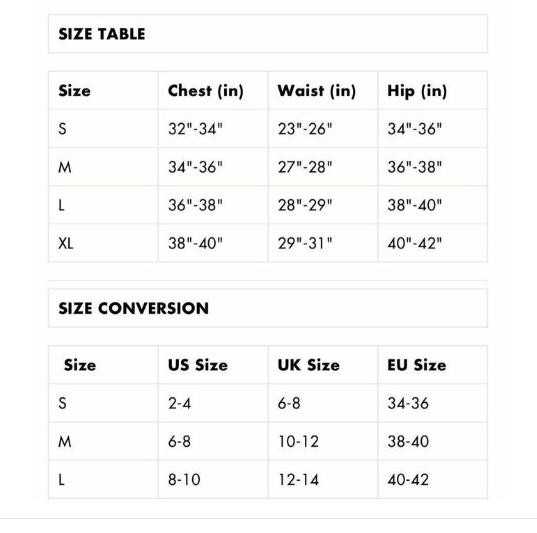Select the M row in conversion table
Image resolution: width=537 pixels, height=533 pixels.
click(268, 441)
